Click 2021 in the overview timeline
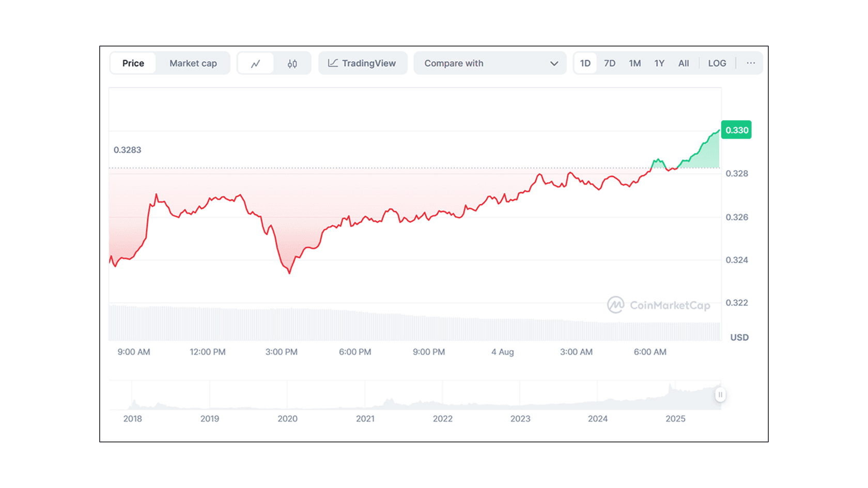This screenshot has height=488, width=868. tap(365, 419)
